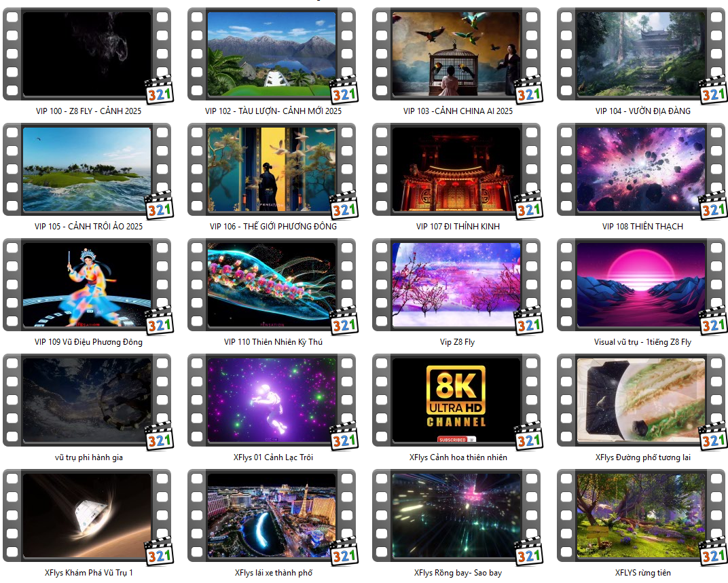Open the XFlys 01 Cảnh Lạc Trôi icon
Viewport: 728px width, 583px height.
coord(272,401)
